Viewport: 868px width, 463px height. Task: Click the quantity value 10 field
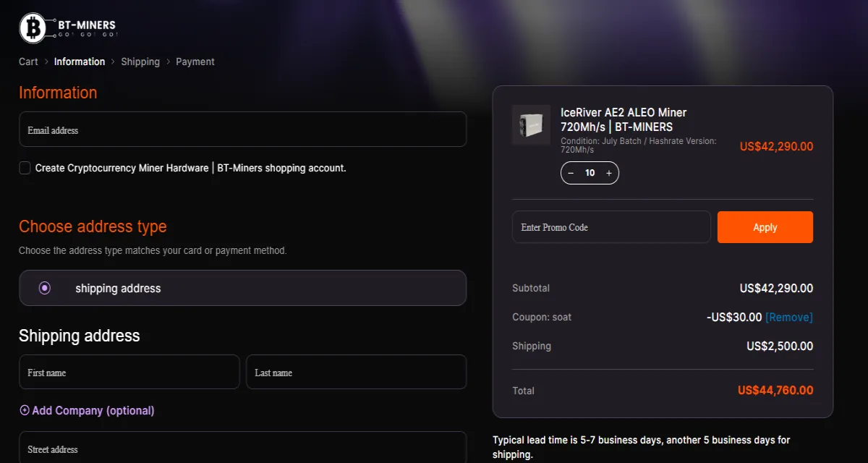tap(590, 173)
